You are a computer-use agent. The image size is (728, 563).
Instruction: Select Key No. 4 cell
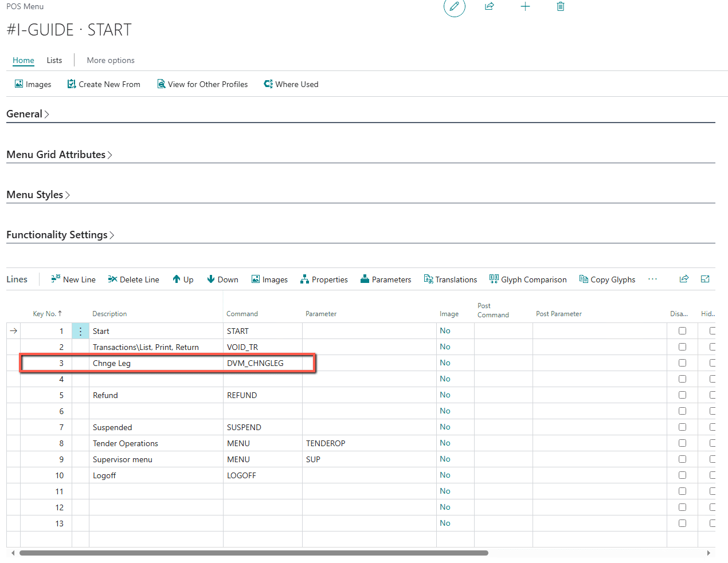pyautogui.click(x=46, y=379)
